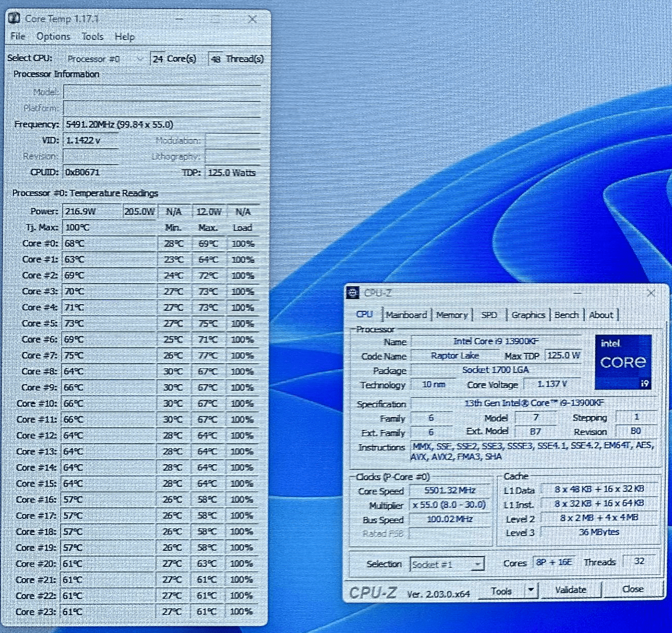672x633 pixels.
Task: Open the SPD tab in CPU-Z
Action: click(489, 315)
